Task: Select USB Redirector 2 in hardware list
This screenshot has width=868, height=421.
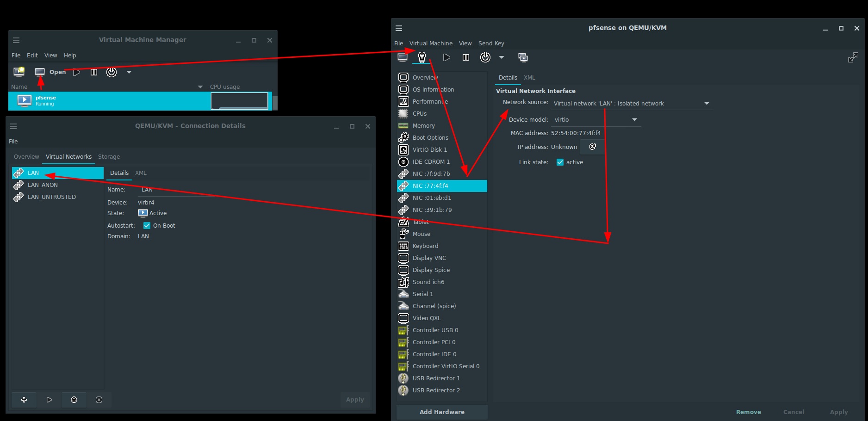Action: (442, 390)
